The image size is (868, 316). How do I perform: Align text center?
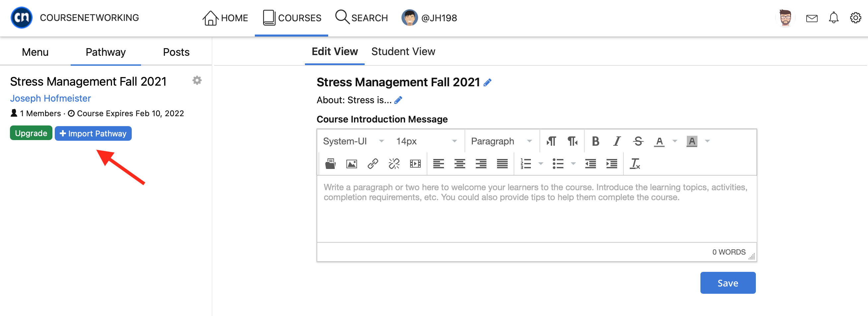(x=460, y=164)
